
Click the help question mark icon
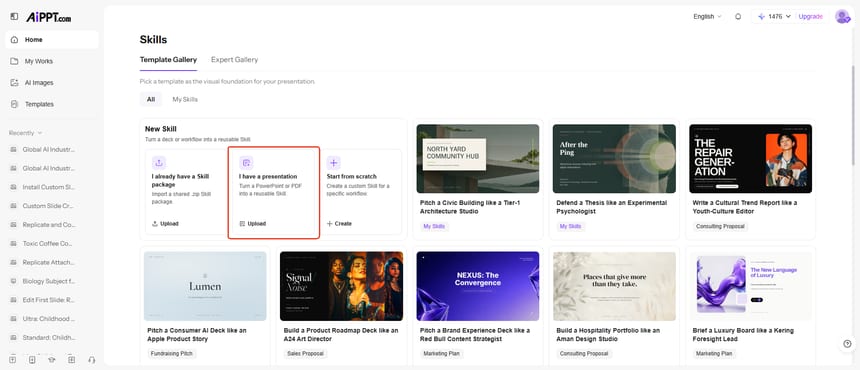[847, 344]
